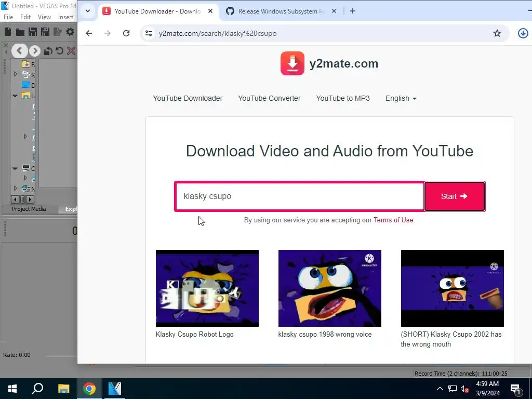
Task: Open Windows Start menu
Action: tap(12, 389)
